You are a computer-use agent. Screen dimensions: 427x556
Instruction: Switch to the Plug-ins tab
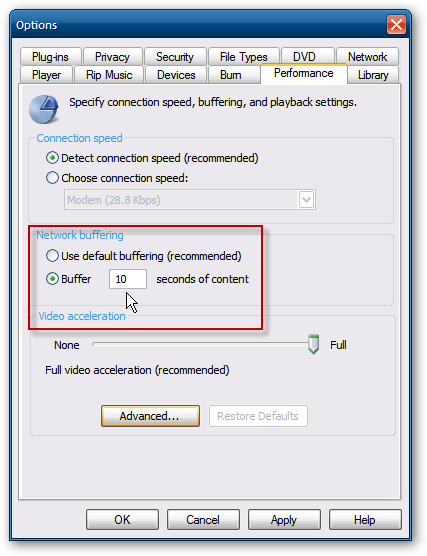click(51, 57)
